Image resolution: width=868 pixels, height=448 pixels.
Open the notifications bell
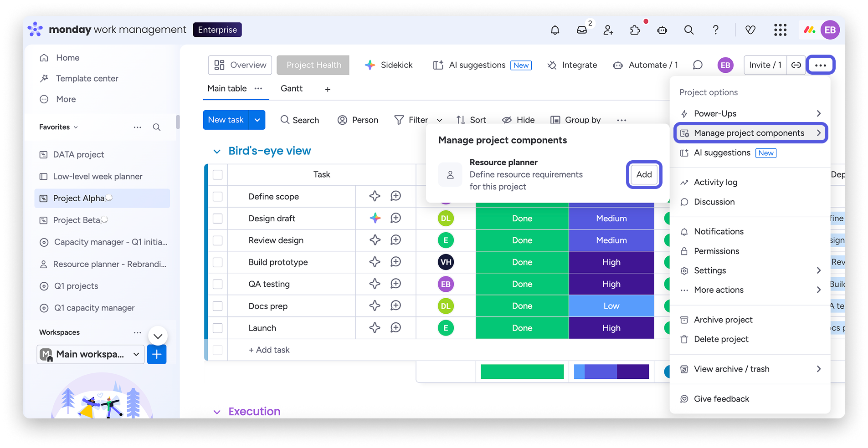(555, 30)
